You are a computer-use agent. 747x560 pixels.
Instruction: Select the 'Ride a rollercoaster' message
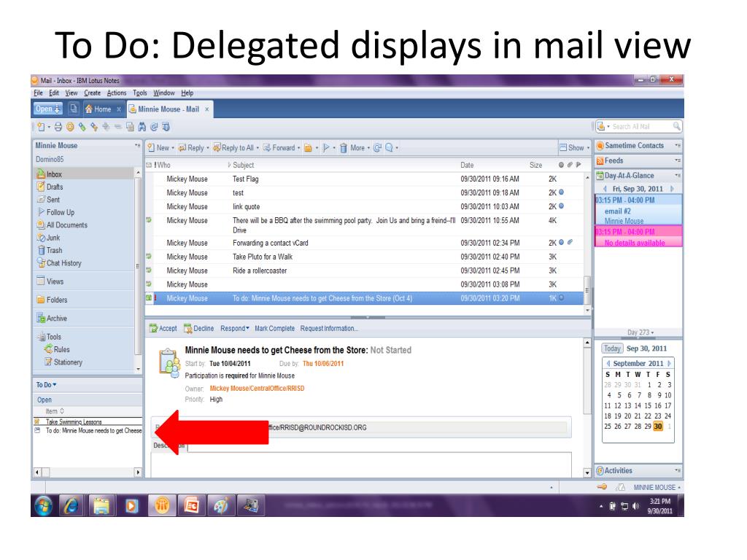(x=365, y=271)
